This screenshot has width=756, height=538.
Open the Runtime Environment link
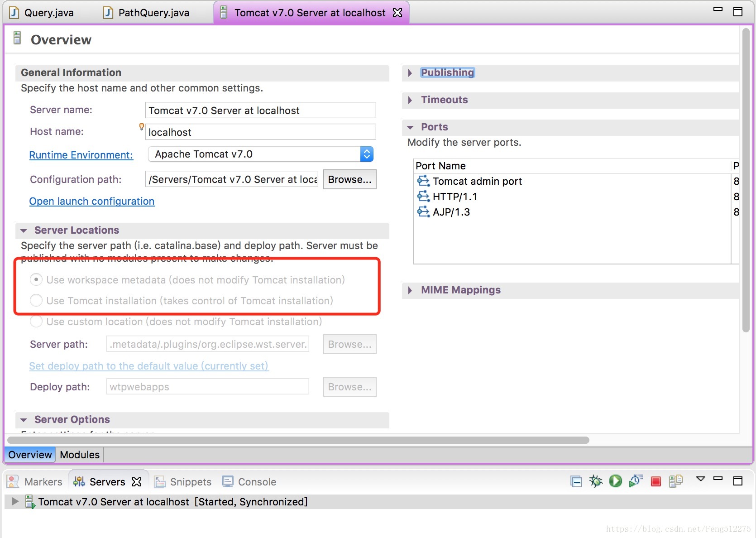[x=81, y=155]
